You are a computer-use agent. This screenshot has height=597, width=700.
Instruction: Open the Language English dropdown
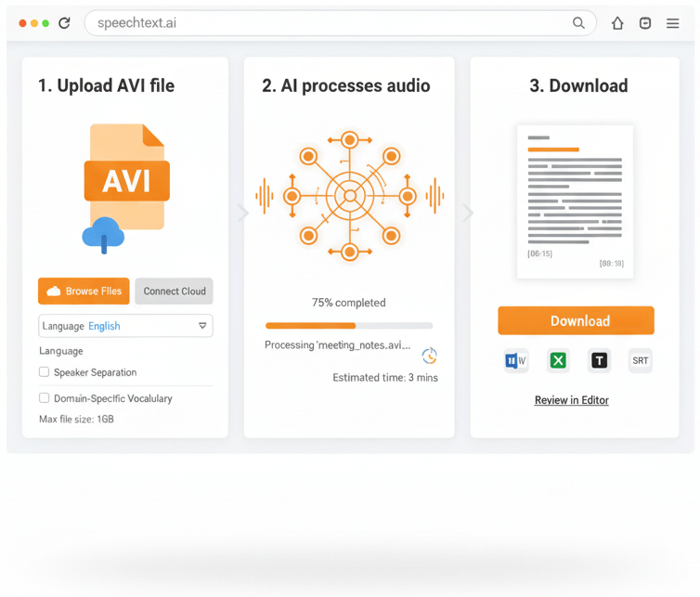[125, 326]
